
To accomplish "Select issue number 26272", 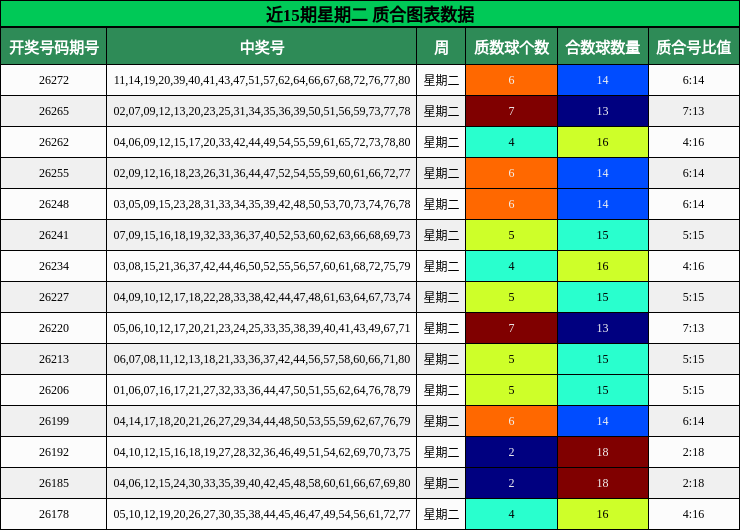I will (x=54, y=80).
